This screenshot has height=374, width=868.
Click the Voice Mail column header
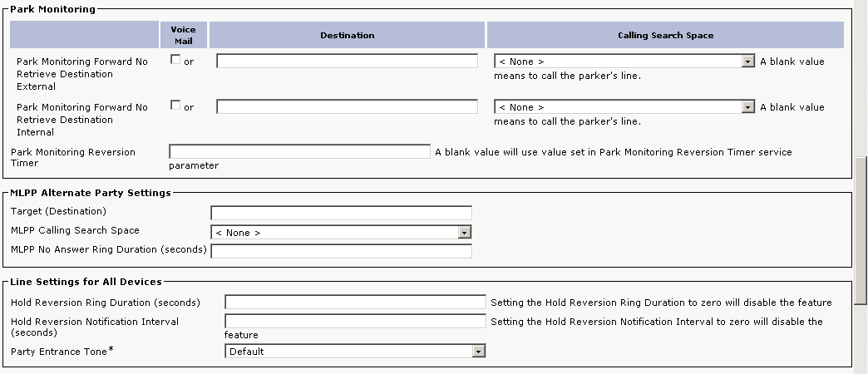[x=183, y=35]
